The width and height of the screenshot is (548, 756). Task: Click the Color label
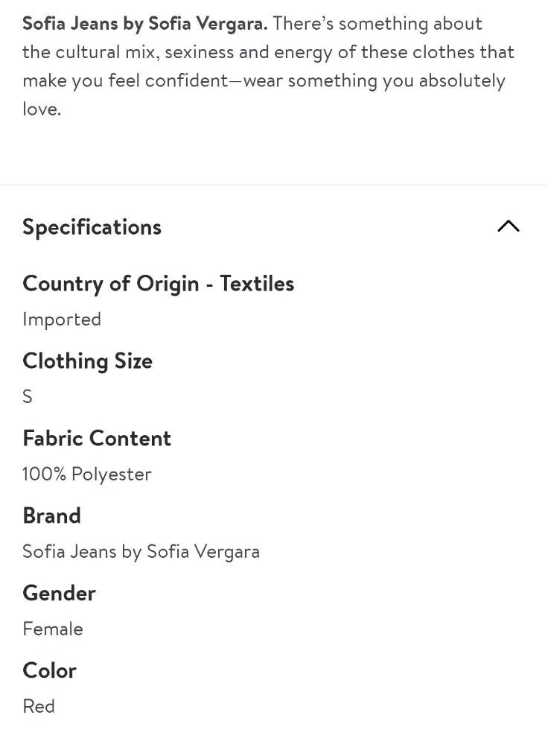[50, 670]
